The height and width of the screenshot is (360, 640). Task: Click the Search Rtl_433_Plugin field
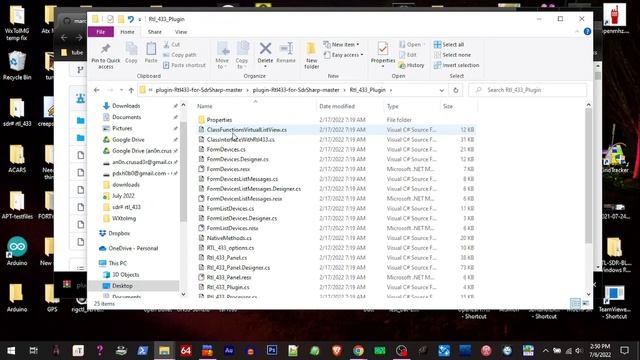click(528, 90)
